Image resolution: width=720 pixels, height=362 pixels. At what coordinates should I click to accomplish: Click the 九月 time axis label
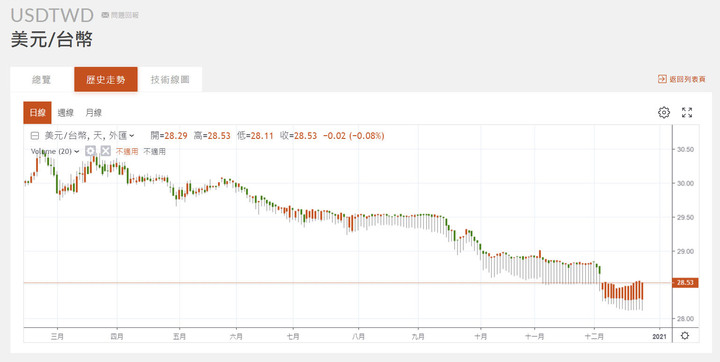418,337
